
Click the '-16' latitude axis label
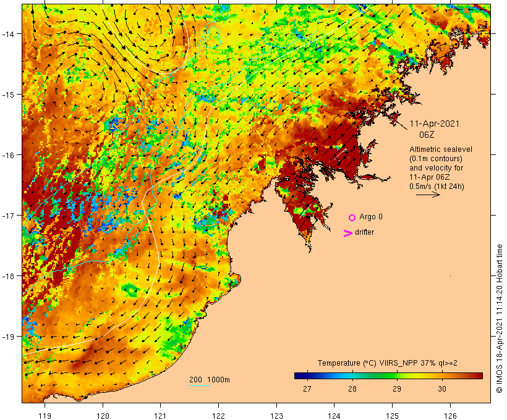(8, 155)
